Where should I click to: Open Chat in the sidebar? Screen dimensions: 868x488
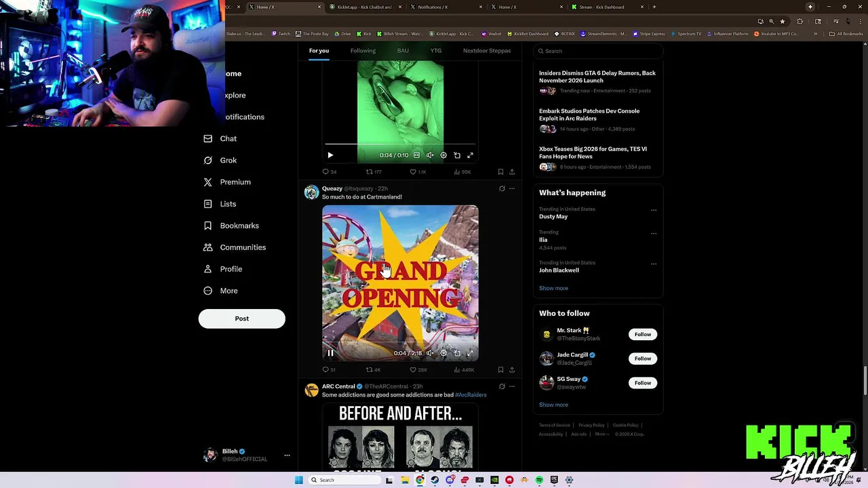(x=220, y=139)
